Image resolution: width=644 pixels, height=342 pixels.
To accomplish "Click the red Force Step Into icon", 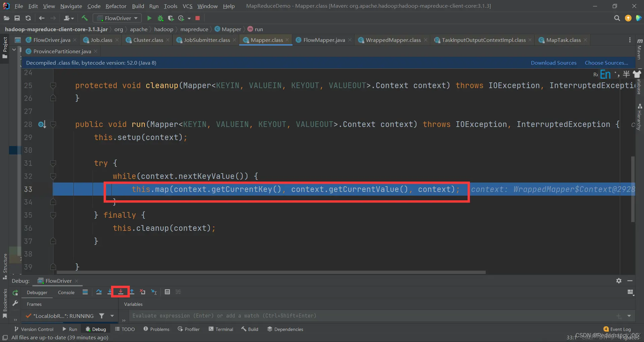I will pos(121,292).
